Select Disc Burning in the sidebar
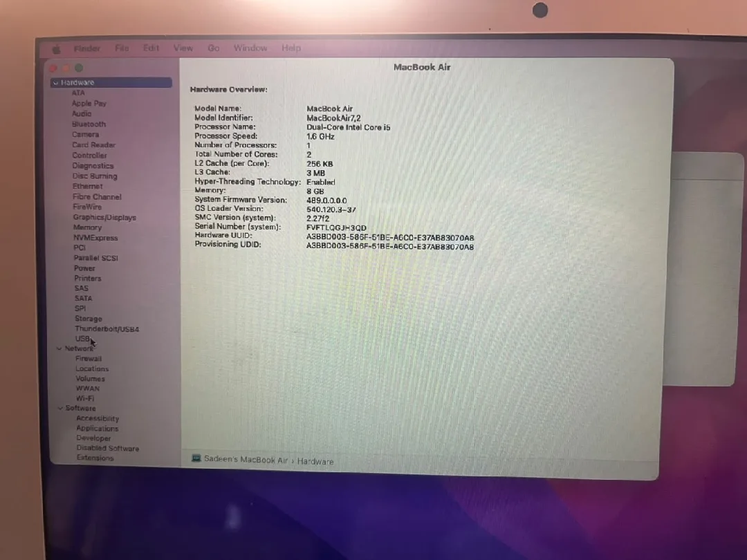This screenshot has height=560, width=747. tap(95, 176)
